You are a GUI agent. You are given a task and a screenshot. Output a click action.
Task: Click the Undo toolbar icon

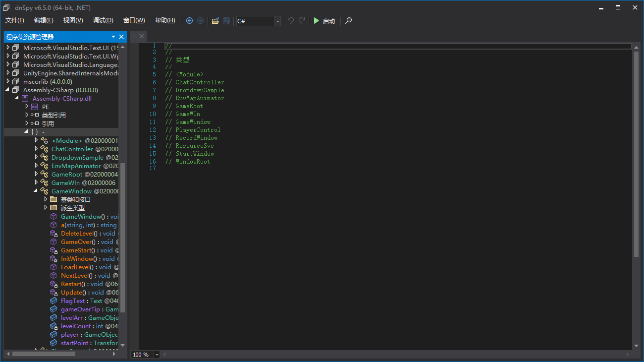pyautogui.click(x=291, y=20)
